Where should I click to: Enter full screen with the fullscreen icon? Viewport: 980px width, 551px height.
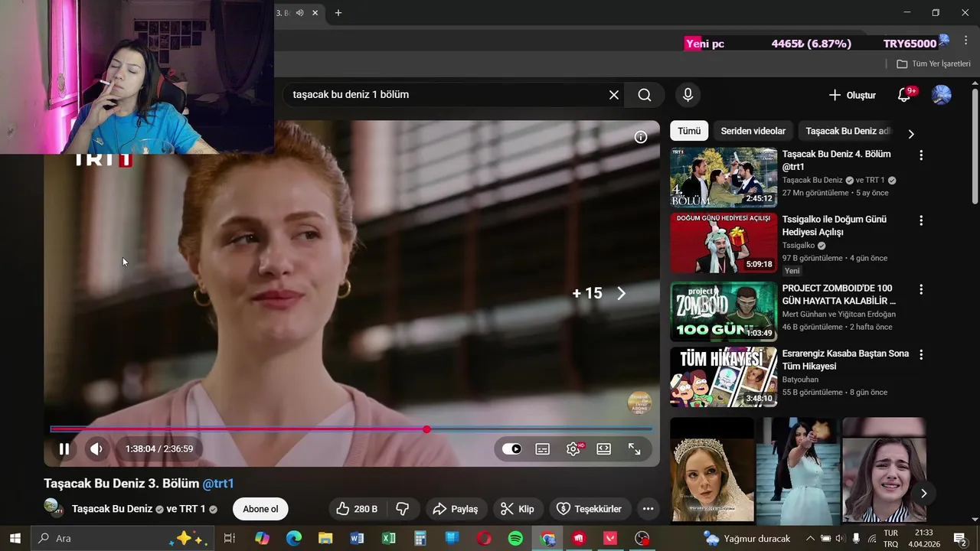[635, 449]
